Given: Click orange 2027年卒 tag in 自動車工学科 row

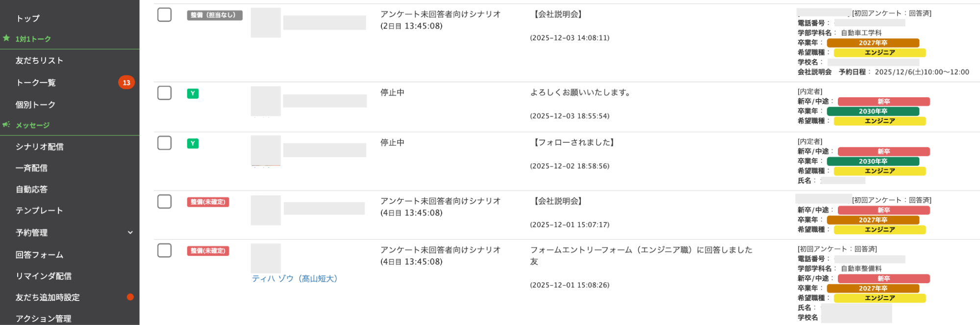Looking at the screenshot, I should click(873, 43).
